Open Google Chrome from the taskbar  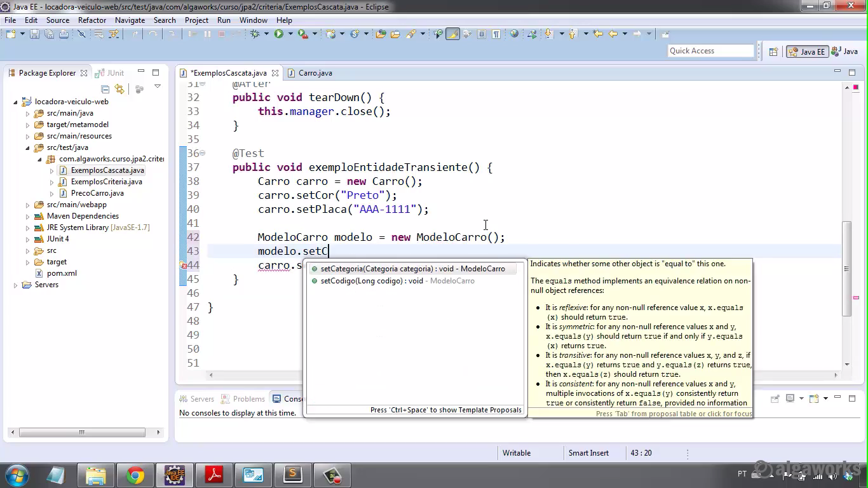pyautogui.click(x=135, y=475)
